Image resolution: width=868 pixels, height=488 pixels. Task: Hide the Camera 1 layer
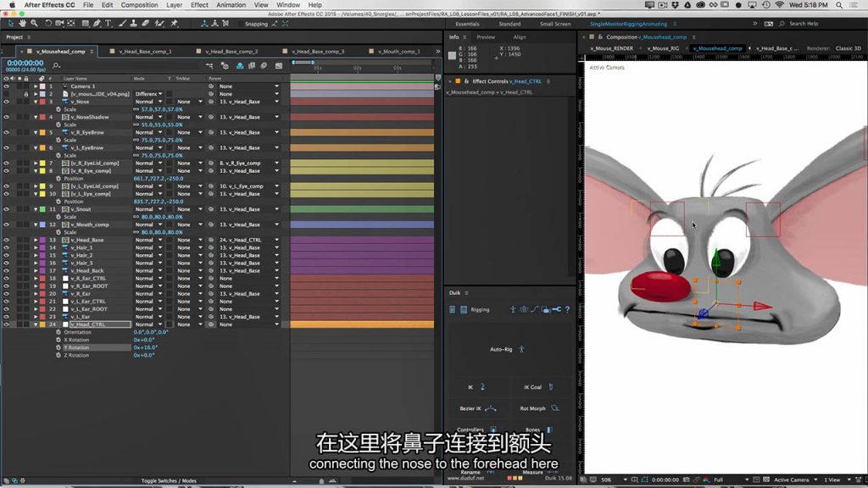(x=6, y=86)
